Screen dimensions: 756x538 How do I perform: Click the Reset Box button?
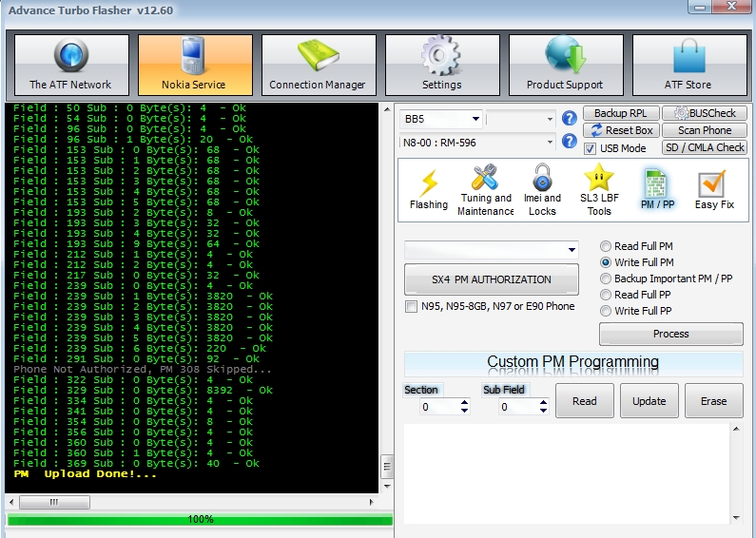(x=622, y=130)
